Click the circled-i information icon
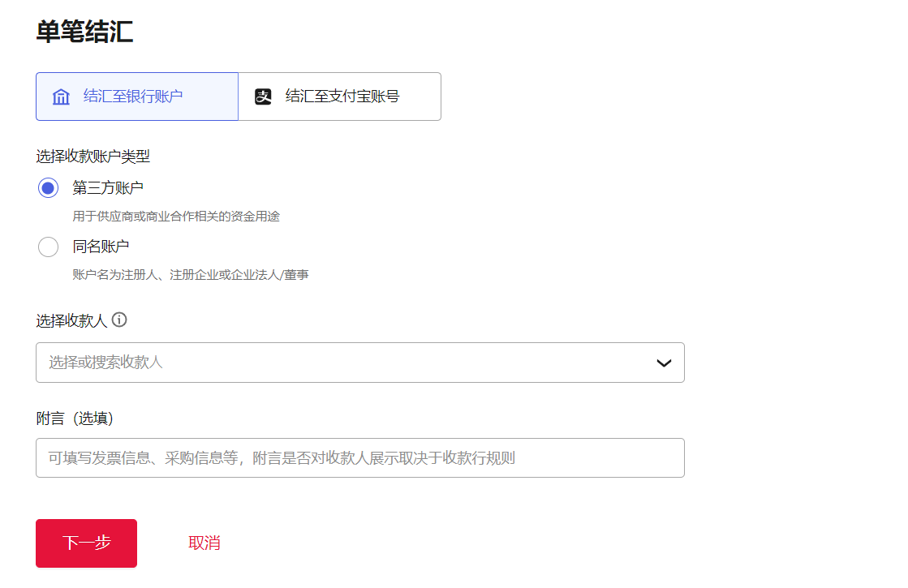 [120, 320]
